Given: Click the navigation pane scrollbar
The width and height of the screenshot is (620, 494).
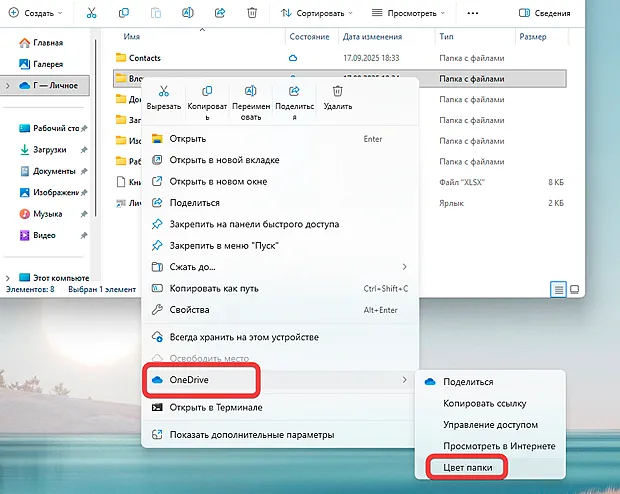Looking at the screenshot, I should (x=95, y=127).
